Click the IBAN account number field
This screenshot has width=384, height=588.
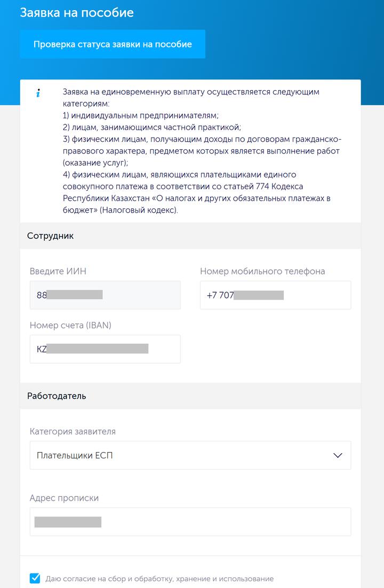coord(105,349)
